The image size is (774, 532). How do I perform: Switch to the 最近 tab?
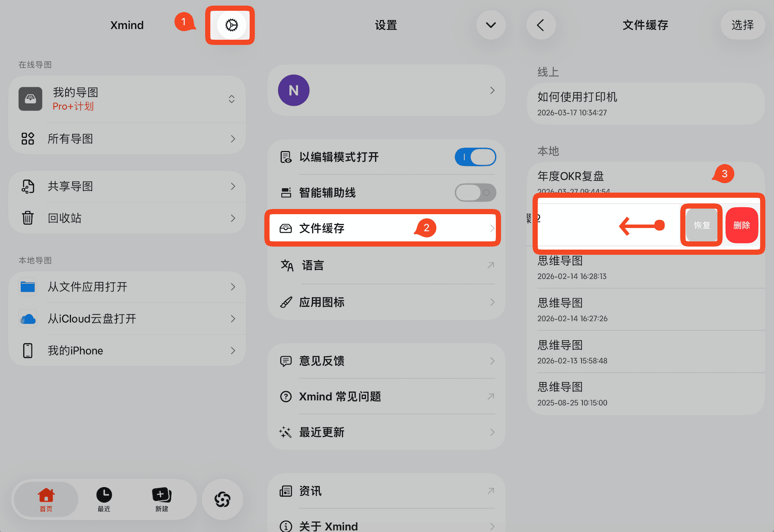104,499
